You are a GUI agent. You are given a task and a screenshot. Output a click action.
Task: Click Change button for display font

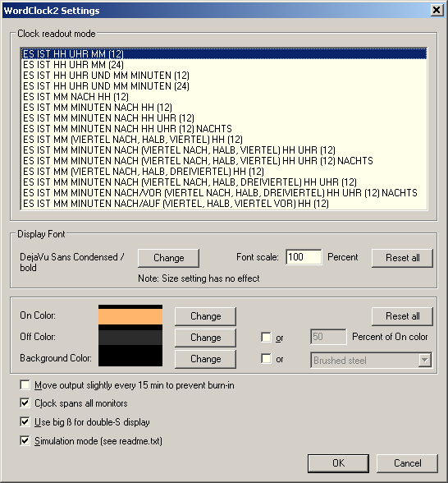[x=169, y=258]
